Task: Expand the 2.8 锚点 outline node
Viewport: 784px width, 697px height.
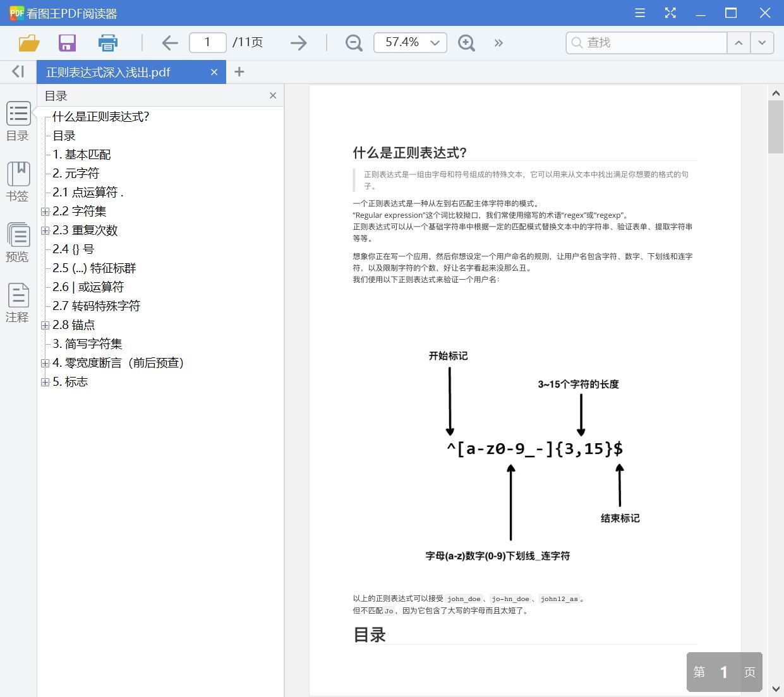Action: (x=45, y=325)
